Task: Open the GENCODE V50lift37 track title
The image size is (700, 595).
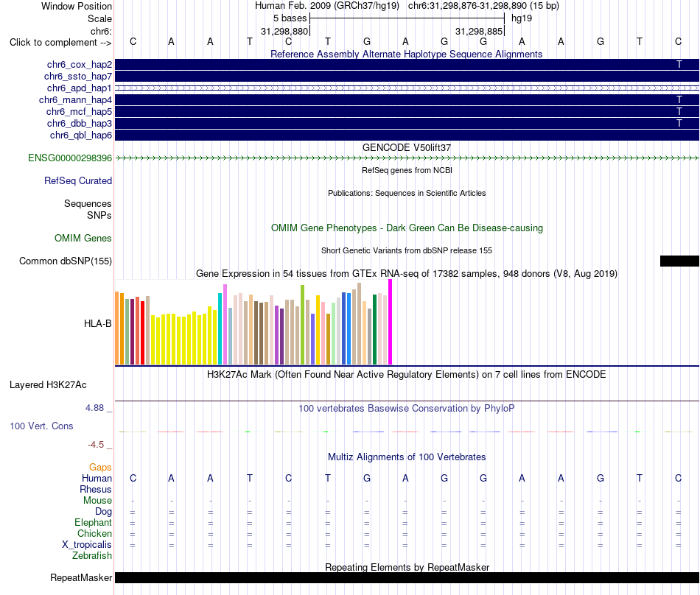Action: click(x=407, y=147)
